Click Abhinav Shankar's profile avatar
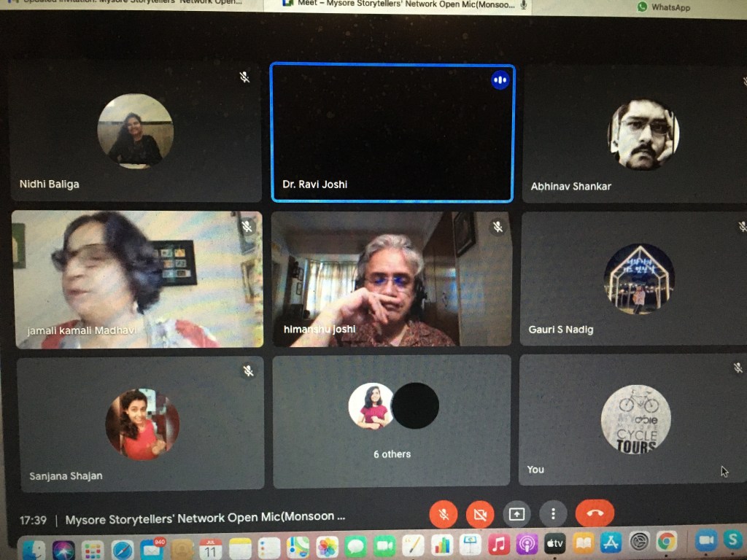747x560 pixels. (643, 135)
